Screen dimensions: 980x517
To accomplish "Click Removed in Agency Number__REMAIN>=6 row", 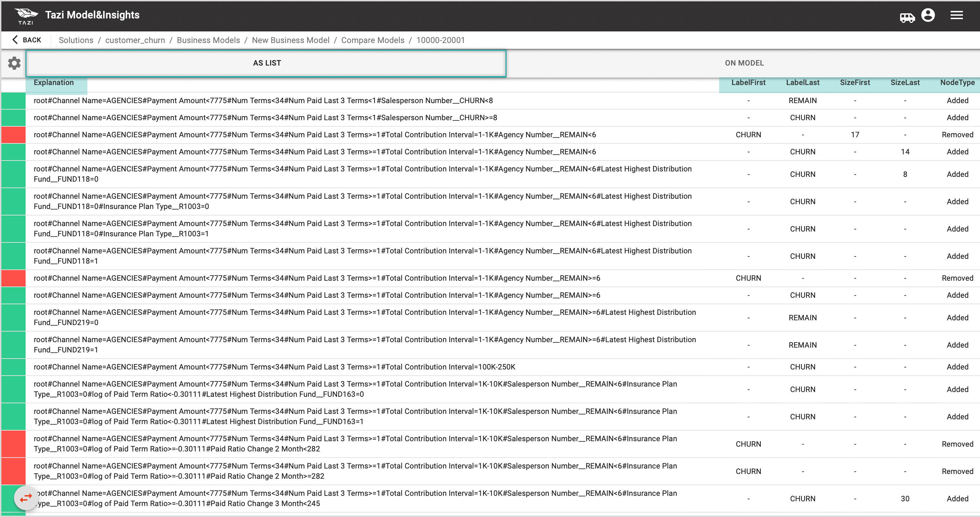I will (957, 278).
